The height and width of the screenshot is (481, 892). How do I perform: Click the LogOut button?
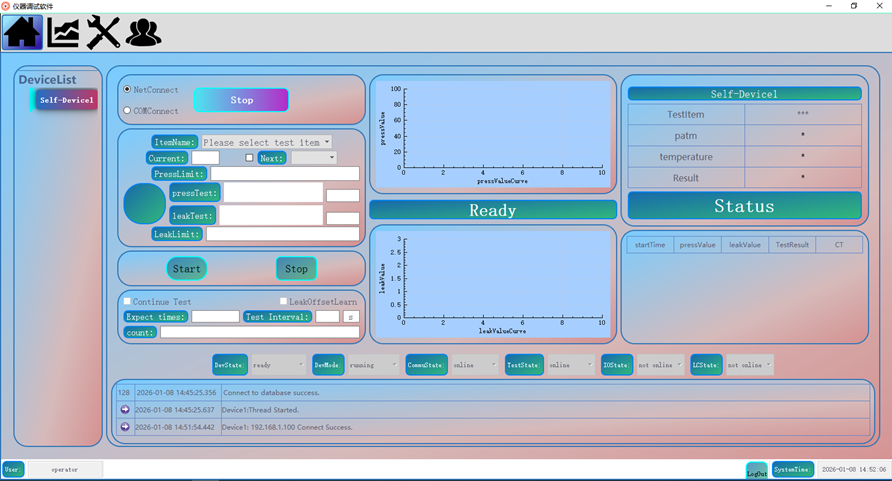point(757,470)
